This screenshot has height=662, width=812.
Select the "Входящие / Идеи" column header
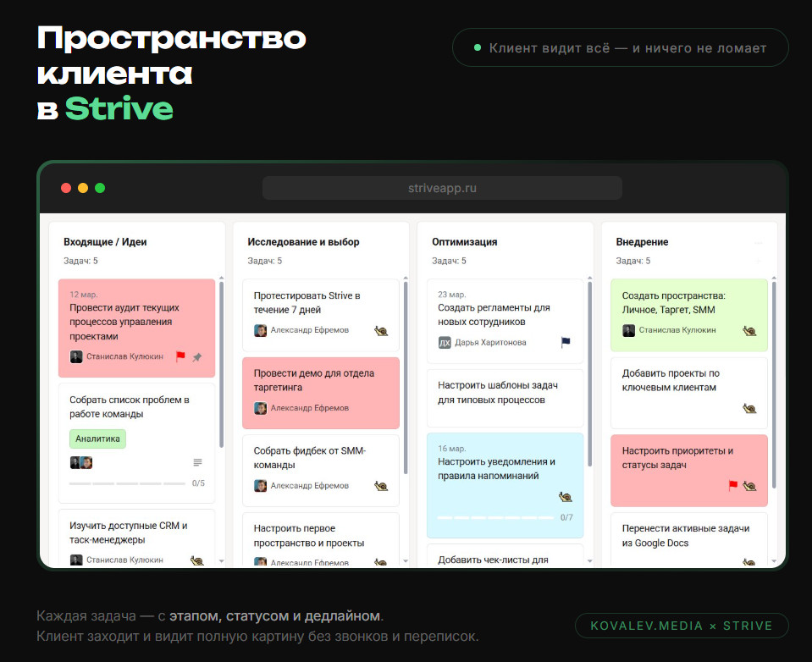(105, 242)
